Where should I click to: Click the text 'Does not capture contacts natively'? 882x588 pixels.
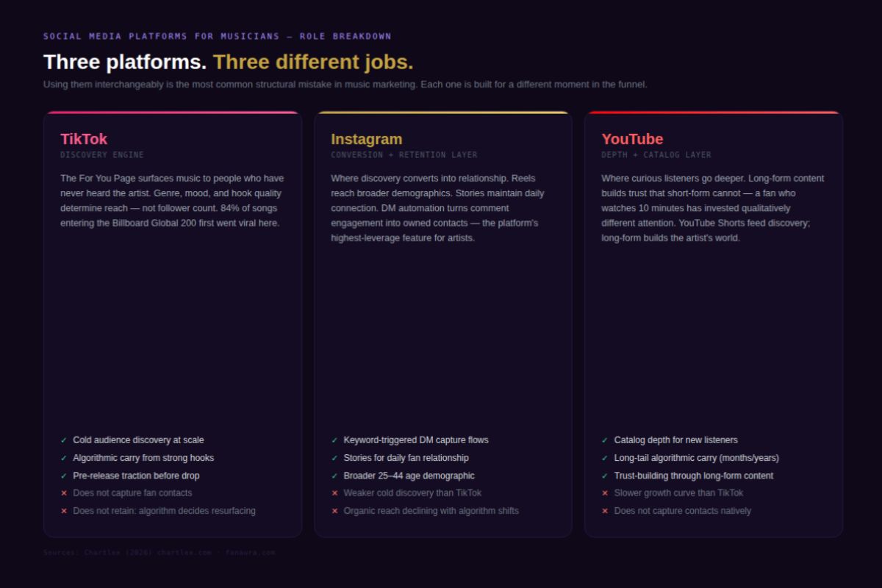click(x=682, y=511)
